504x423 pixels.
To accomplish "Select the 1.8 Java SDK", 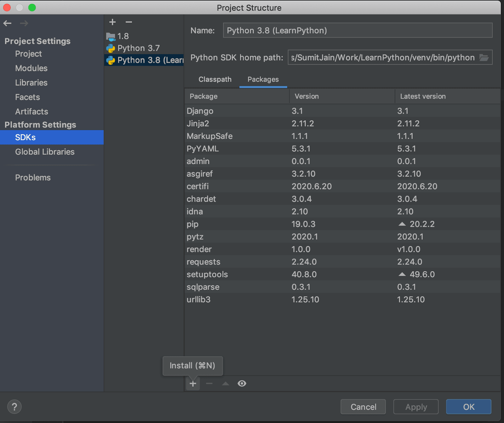I will pyautogui.click(x=123, y=36).
